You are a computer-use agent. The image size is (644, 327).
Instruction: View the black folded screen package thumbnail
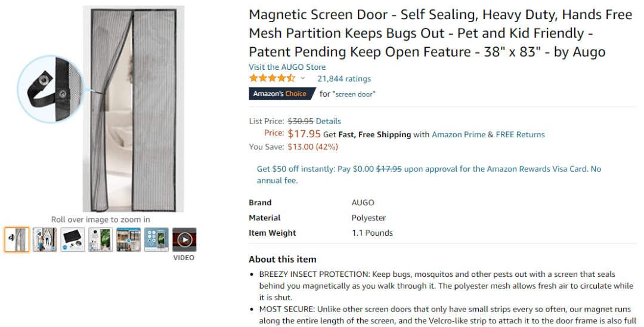73,240
